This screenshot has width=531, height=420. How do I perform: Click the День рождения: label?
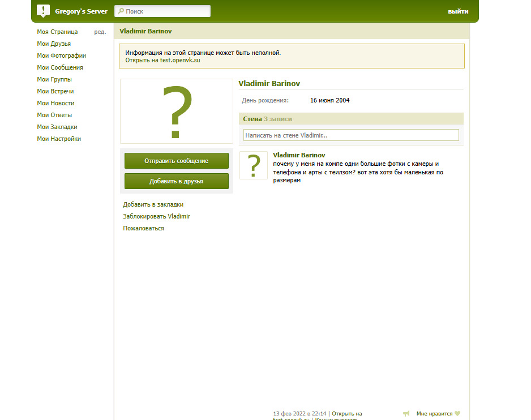pos(265,100)
